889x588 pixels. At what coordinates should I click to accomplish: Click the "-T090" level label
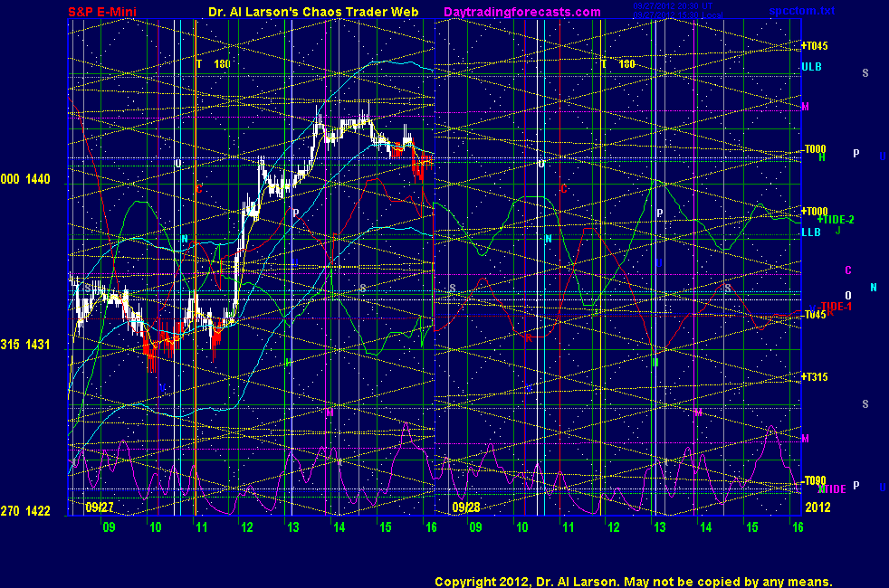tap(814, 481)
